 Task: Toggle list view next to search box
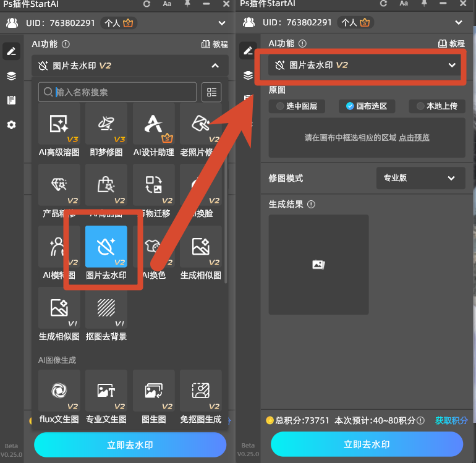pyautogui.click(x=211, y=92)
